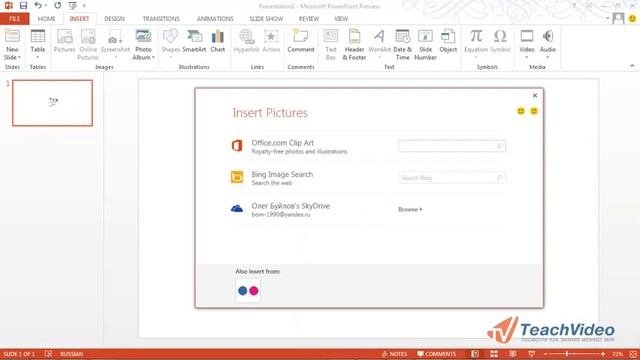
Task: Click the Redo icon in title bar
Action: tap(58, 6)
